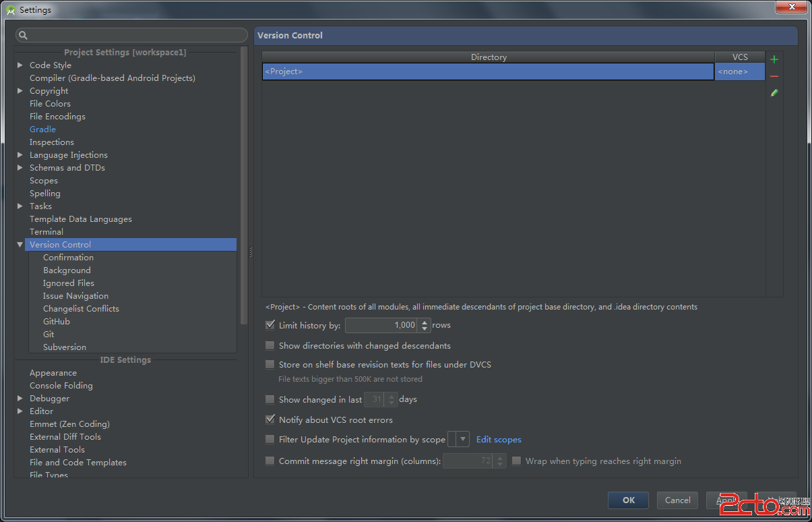Select Changelist Conflicts item
The width and height of the screenshot is (812, 522).
81,309
